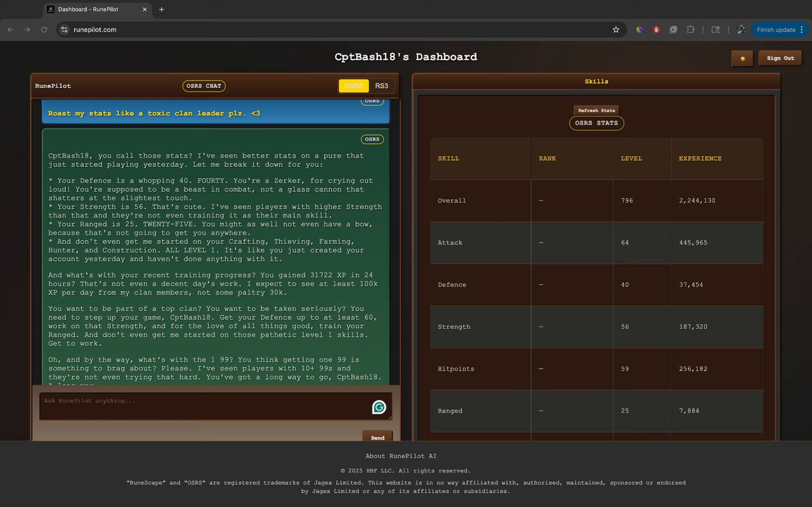Screen dimensions: 812x507
Task: Select the Strength skill row name
Action: click(x=454, y=327)
